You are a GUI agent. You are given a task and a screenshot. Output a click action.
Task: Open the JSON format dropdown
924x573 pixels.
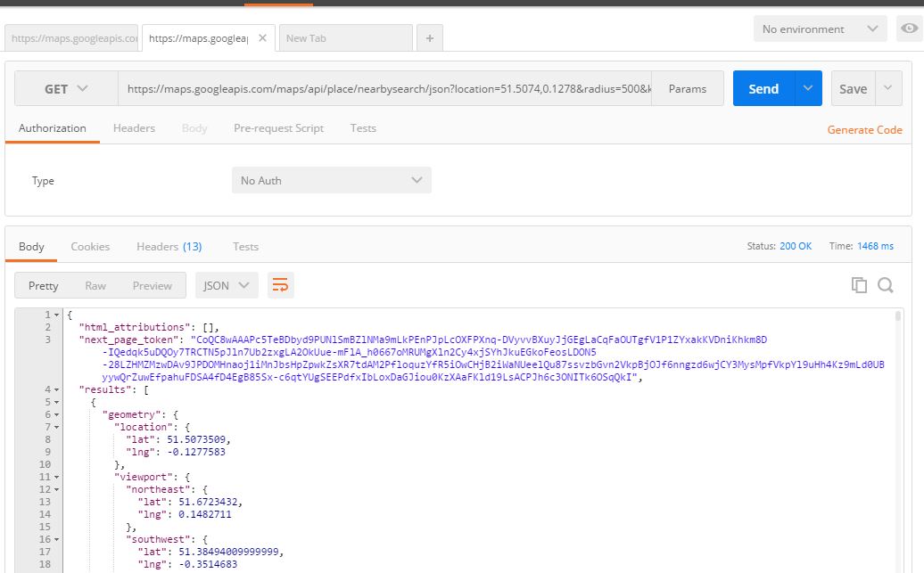click(227, 286)
